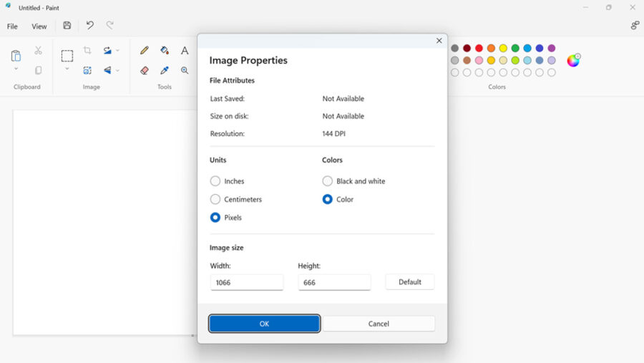Open the Selection shape dropdown arrow
Screen dimensions: 644x363
tap(67, 69)
